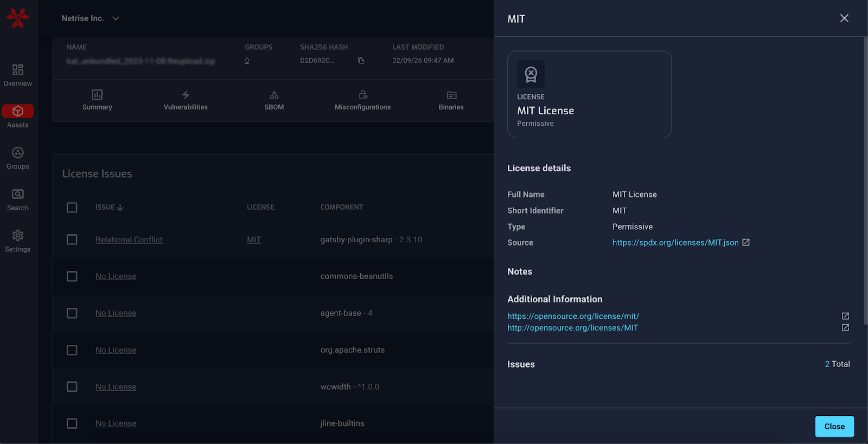Check the Relational Conflict row checkbox
The height and width of the screenshot is (444, 868).
click(x=72, y=240)
